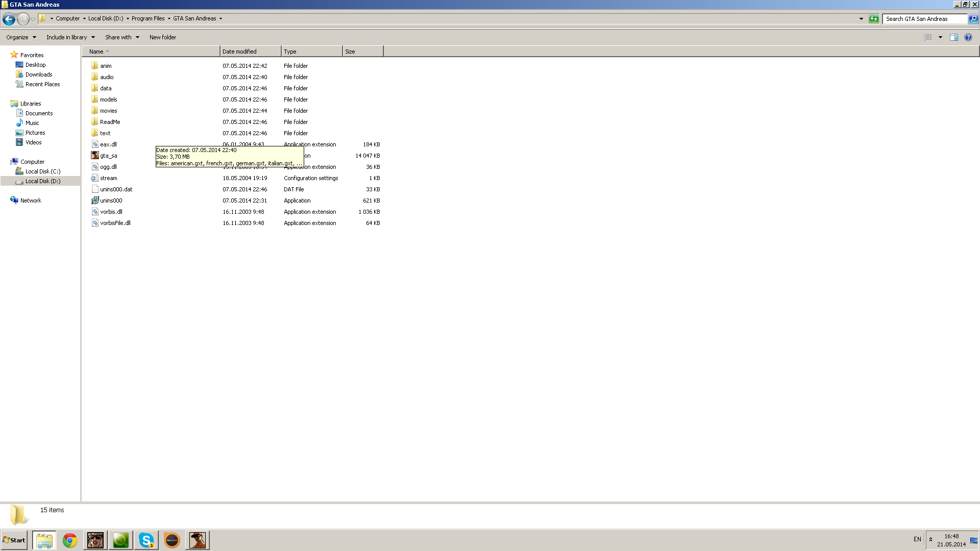Open the Music library
Screen dimensions: 980x551
(x=32, y=123)
